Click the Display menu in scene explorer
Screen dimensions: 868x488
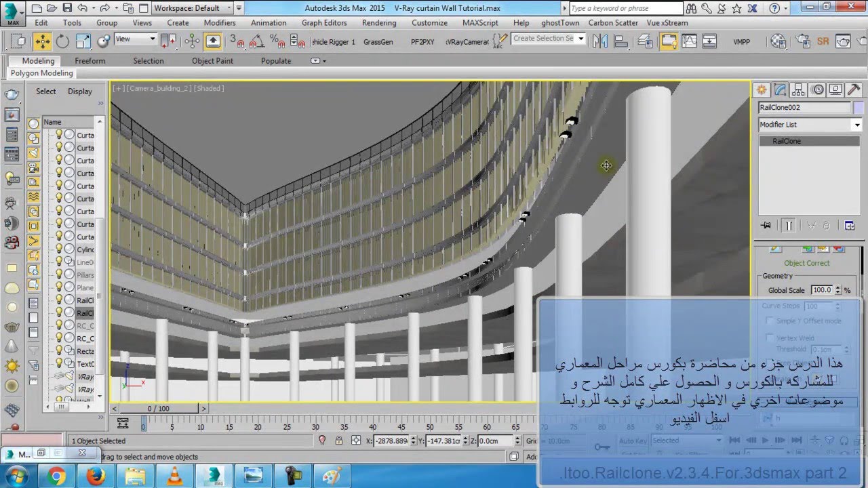click(79, 91)
